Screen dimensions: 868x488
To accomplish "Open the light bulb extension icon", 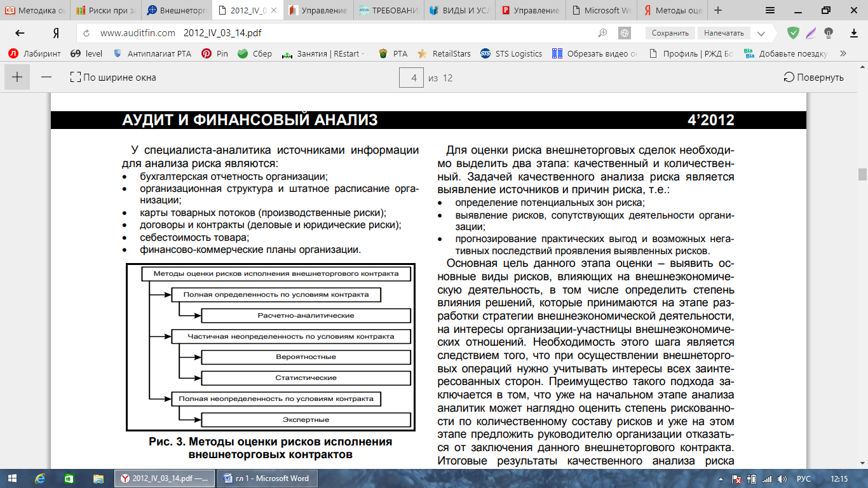I will (x=829, y=33).
